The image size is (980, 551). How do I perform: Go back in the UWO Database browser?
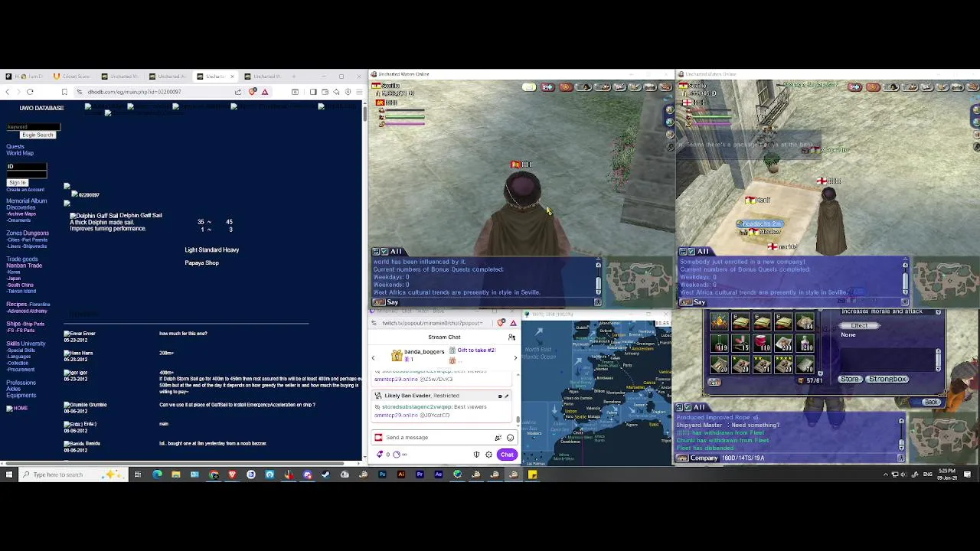tap(7, 92)
